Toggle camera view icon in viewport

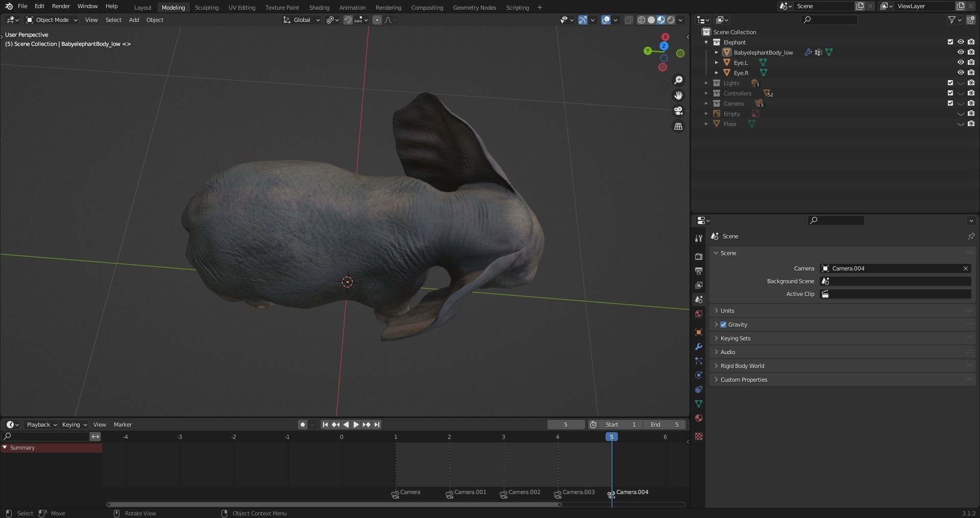[x=678, y=111]
